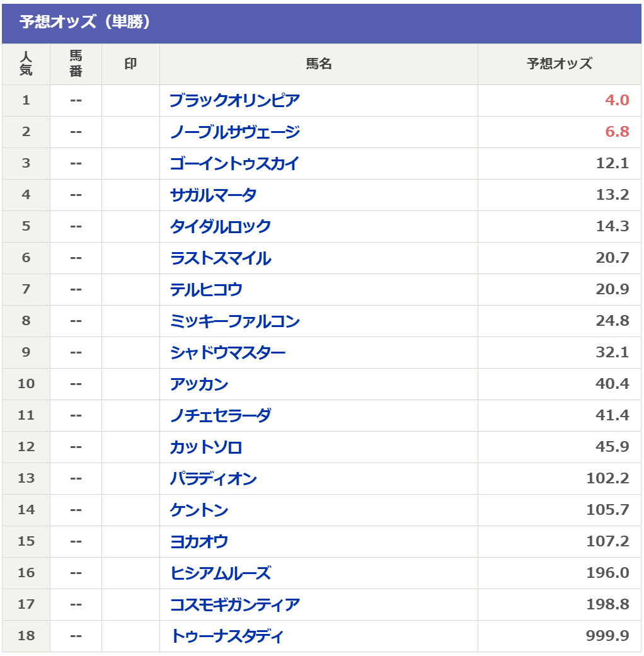Select the カットソロ link
The width and height of the screenshot is (644, 656).
pyautogui.click(x=206, y=447)
